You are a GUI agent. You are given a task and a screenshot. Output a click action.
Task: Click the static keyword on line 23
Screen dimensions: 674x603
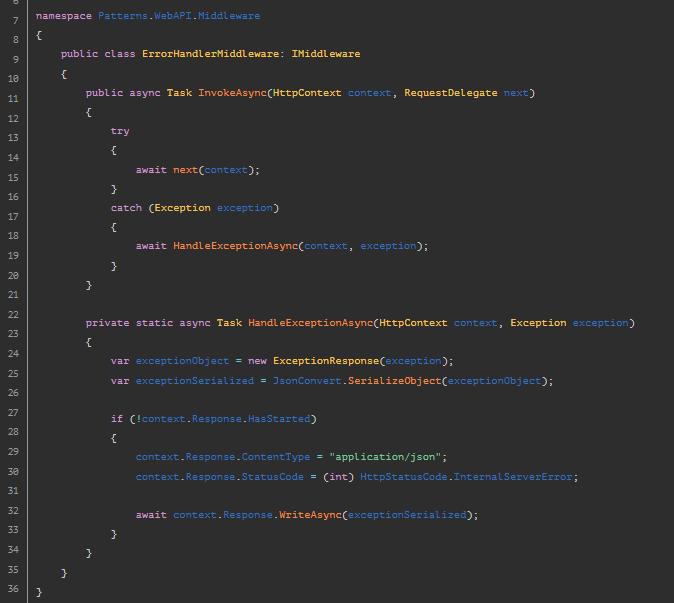click(154, 323)
